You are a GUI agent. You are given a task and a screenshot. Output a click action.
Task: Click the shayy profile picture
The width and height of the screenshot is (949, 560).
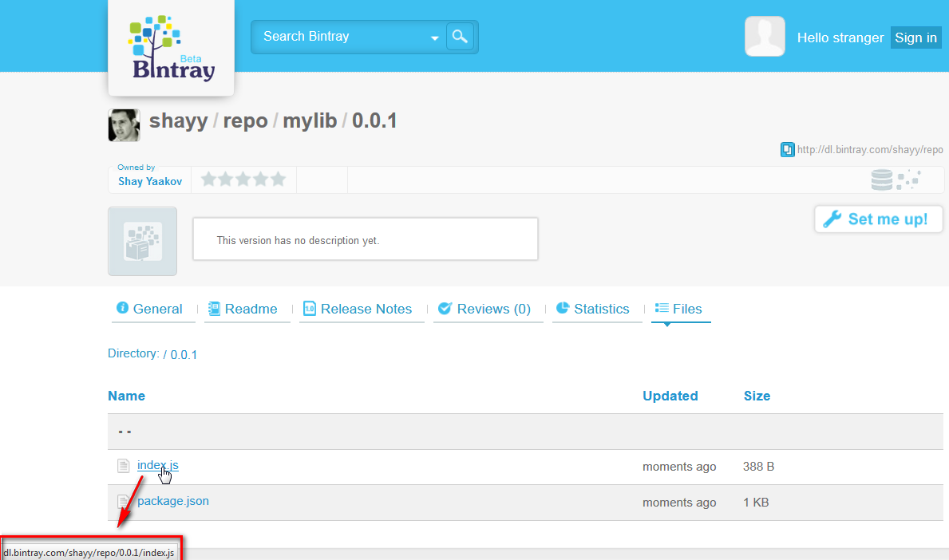[124, 125]
